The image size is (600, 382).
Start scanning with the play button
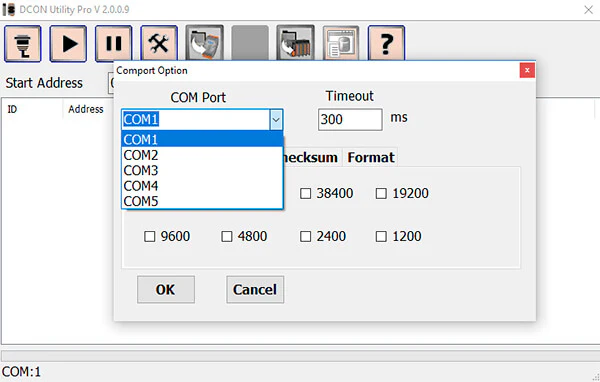68,44
